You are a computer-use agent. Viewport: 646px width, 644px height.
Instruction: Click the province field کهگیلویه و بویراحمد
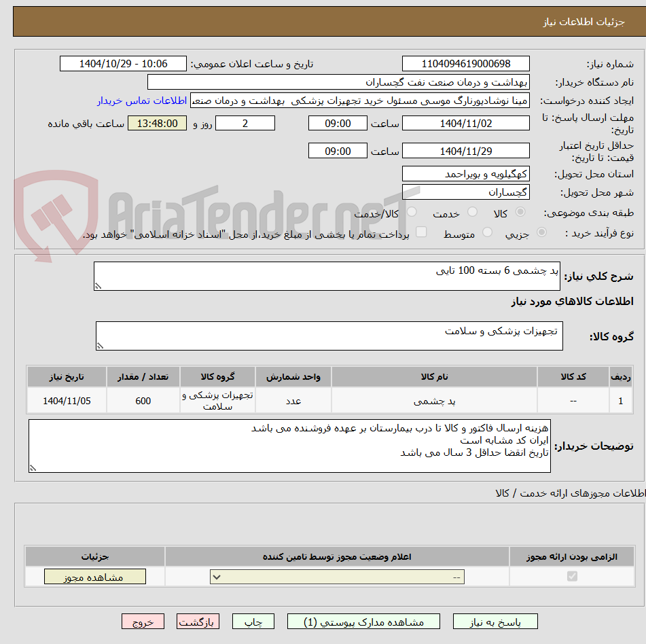465,174
